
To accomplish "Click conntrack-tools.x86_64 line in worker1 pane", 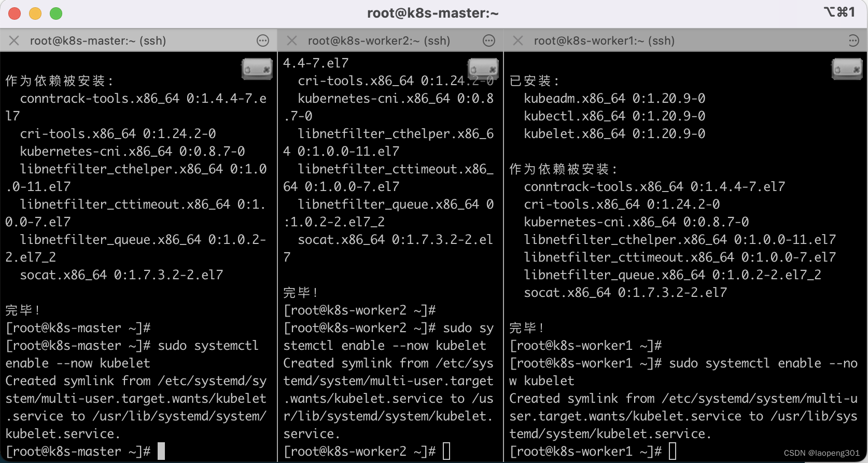I will click(x=654, y=186).
